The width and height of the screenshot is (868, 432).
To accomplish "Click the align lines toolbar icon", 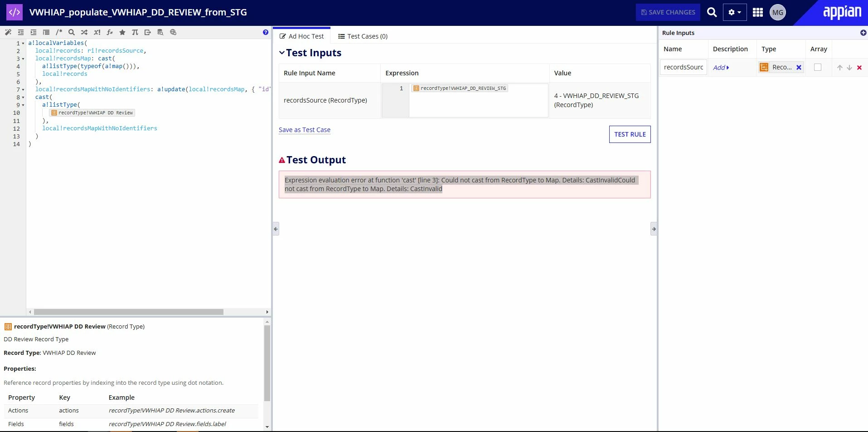I will (x=46, y=32).
